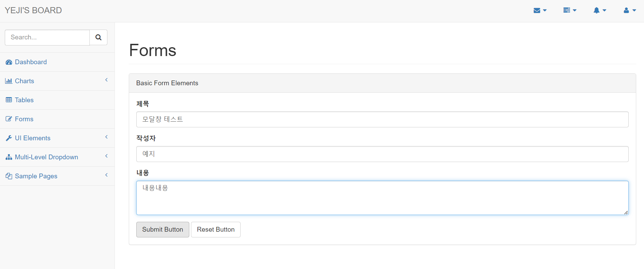Click the search magnifier button
Screen dimensions: 644x269
click(x=99, y=37)
